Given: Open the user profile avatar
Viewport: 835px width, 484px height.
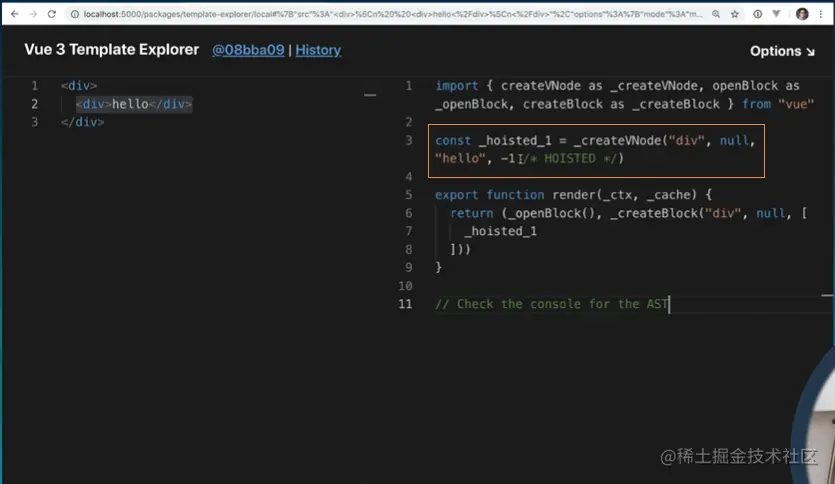Looking at the screenshot, I should click(x=802, y=14).
